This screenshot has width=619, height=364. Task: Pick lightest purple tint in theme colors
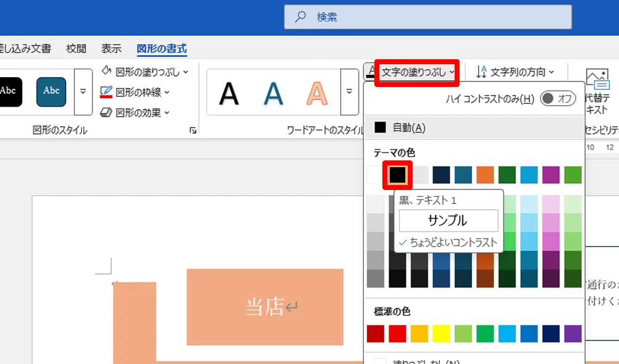click(x=550, y=204)
